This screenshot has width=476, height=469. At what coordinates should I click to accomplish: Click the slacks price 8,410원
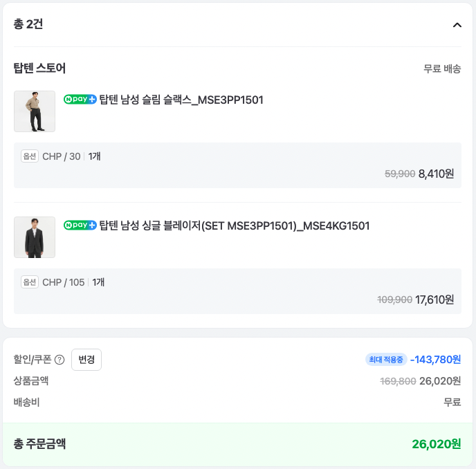[436, 174]
